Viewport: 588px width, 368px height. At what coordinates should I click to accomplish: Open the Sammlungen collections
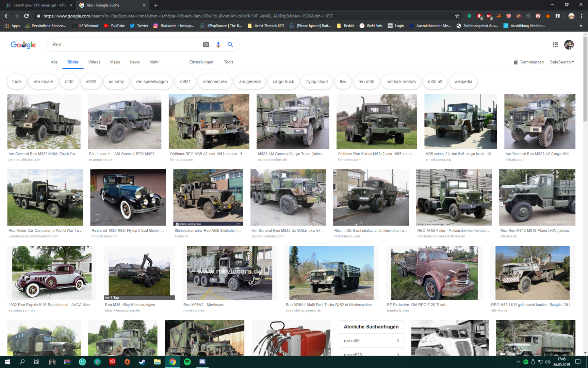[x=528, y=62]
